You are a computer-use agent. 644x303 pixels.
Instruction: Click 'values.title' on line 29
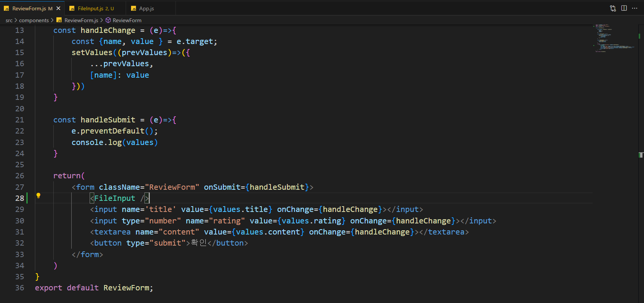tap(241, 209)
